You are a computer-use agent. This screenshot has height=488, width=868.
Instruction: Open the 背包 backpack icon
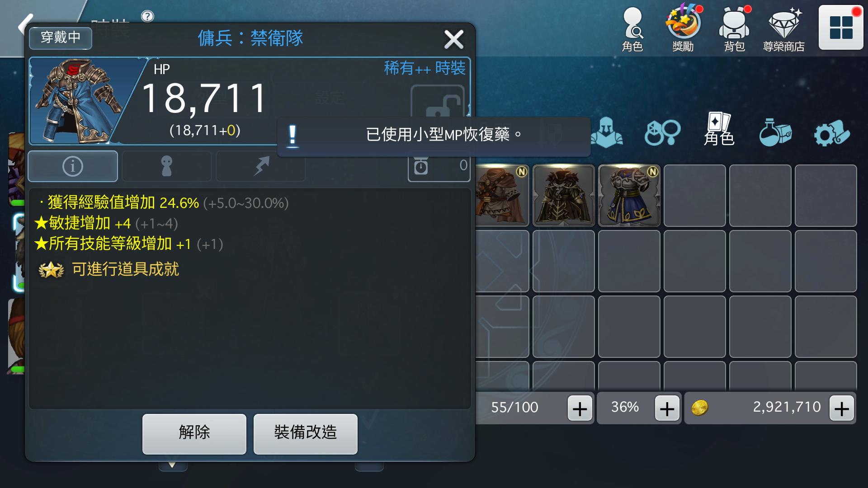pyautogui.click(x=734, y=29)
